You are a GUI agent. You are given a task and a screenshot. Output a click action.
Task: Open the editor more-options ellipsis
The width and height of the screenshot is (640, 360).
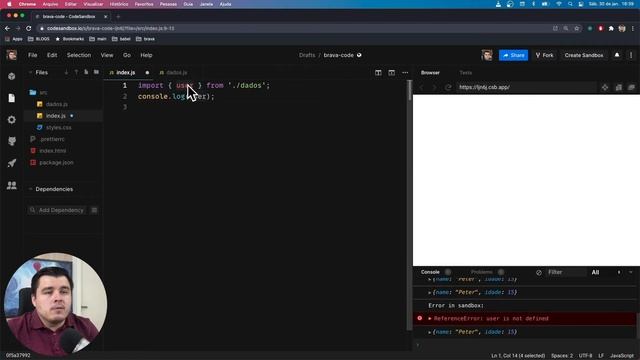point(405,73)
